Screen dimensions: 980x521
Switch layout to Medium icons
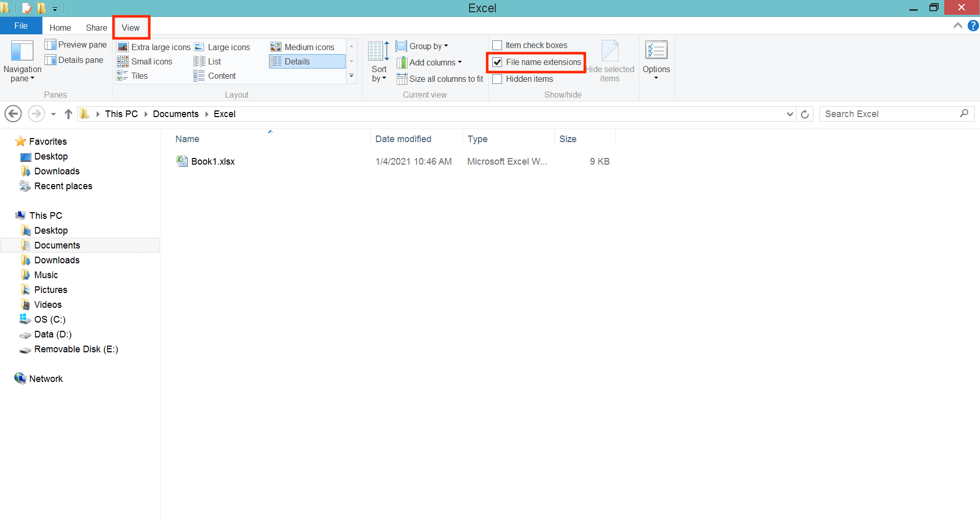302,47
